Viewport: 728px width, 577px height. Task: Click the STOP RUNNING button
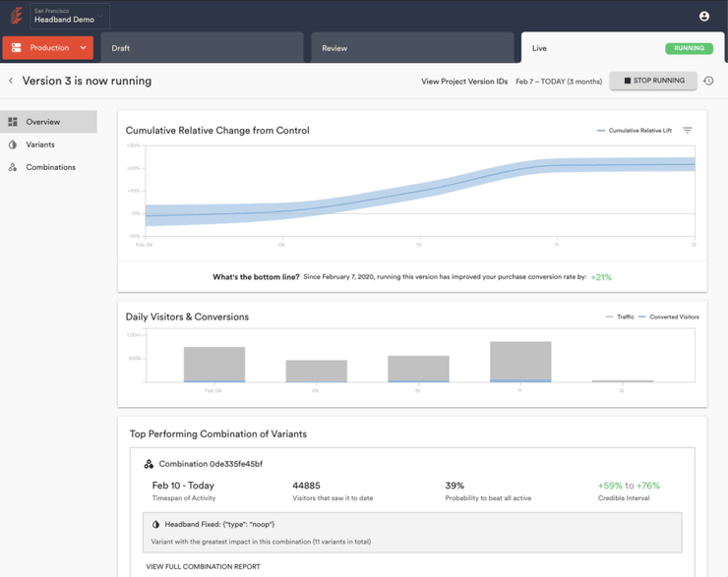653,81
